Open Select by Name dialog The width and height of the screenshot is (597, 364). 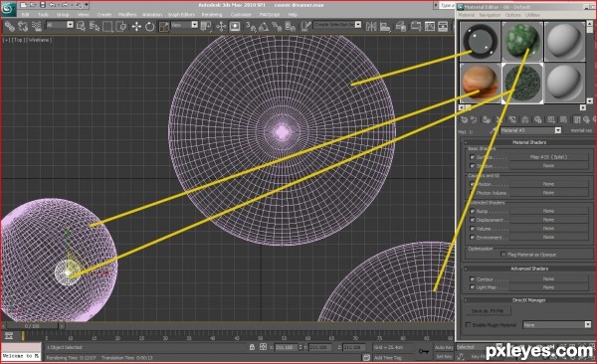pos(95,26)
